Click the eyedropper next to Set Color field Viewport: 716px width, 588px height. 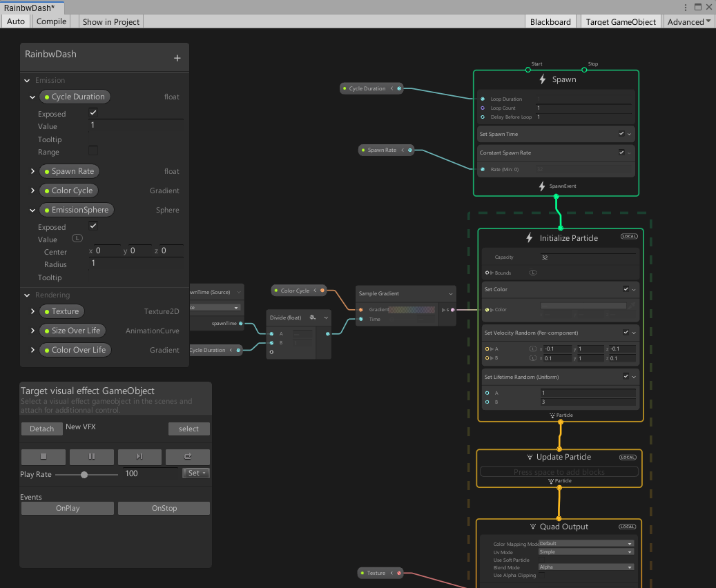click(x=632, y=306)
